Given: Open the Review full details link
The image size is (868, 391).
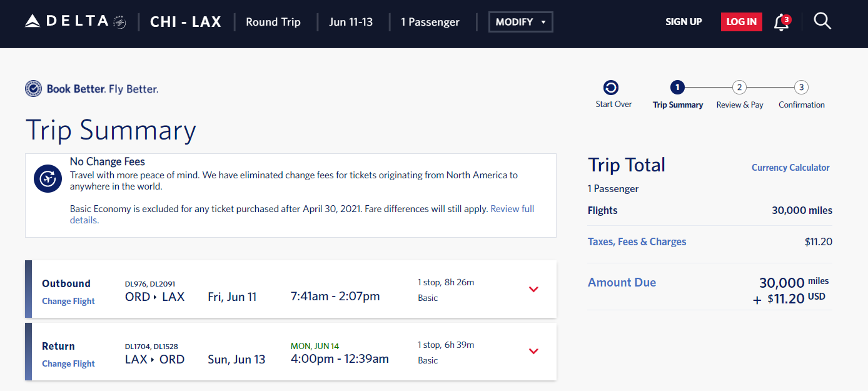Looking at the screenshot, I should coord(302,215).
